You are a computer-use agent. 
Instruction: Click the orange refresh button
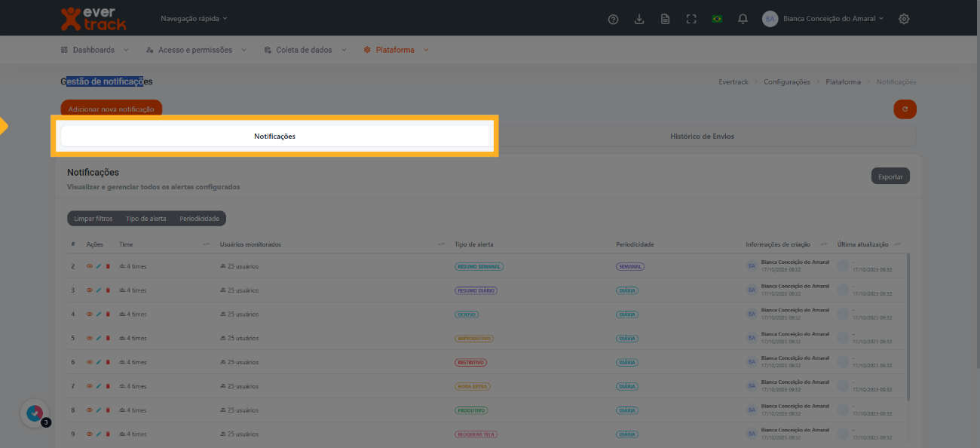point(905,109)
